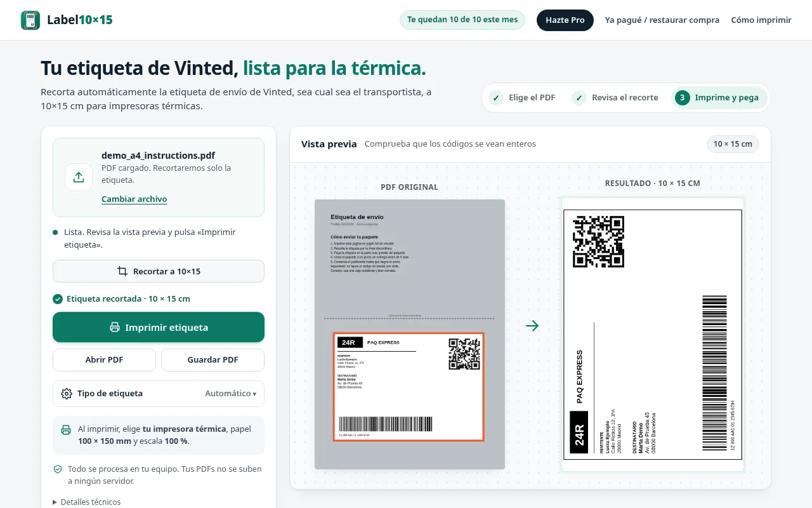
Task: Open the Cómo imprimir help link
Action: click(761, 20)
